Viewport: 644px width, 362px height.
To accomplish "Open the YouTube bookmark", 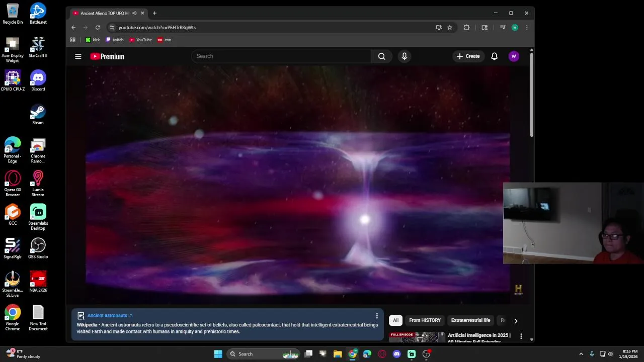I will coord(141,40).
